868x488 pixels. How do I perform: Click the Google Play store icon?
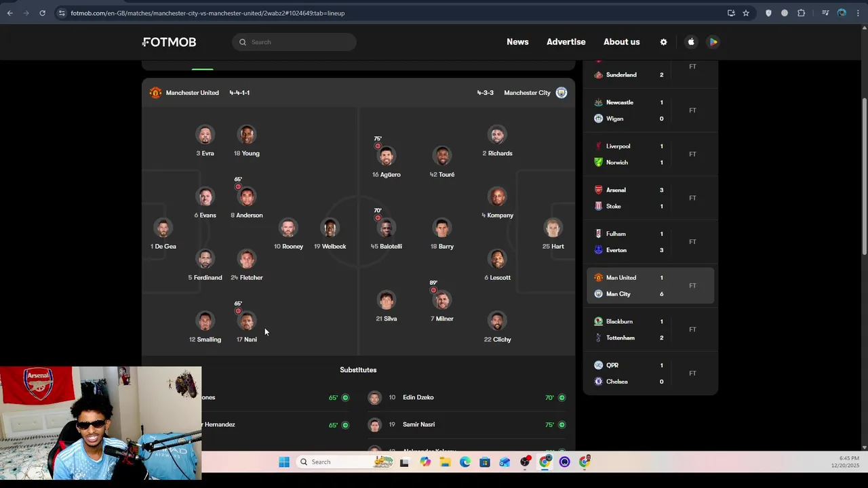coord(713,42)
